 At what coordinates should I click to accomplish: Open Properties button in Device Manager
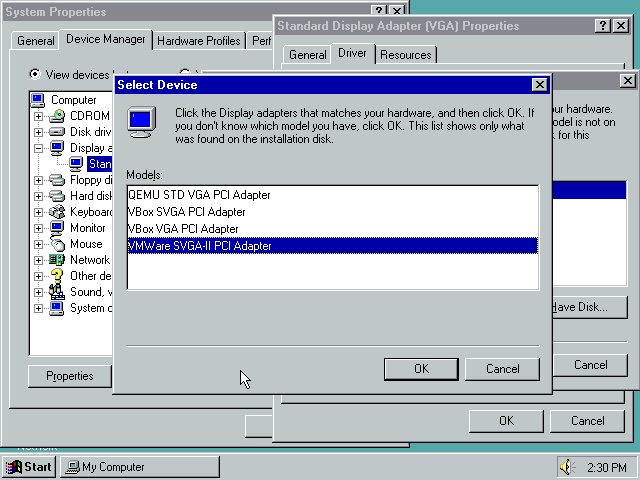pyautogui.click(x=70, y=376)
